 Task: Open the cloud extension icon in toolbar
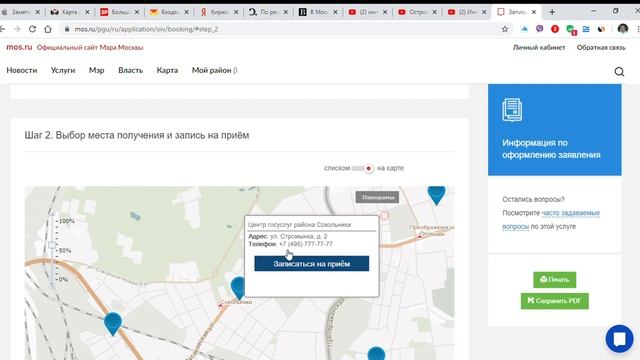point(524,29)
